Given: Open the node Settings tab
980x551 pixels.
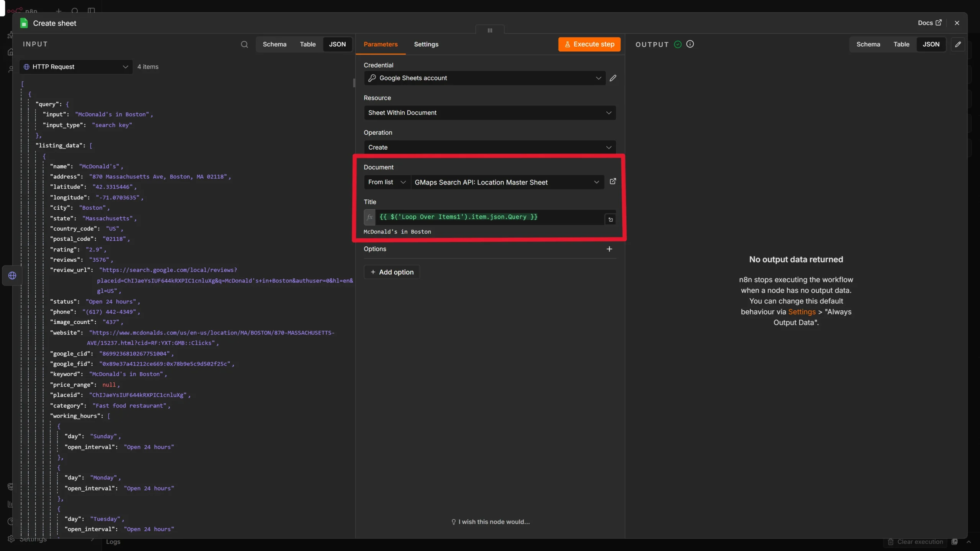Looking at the screenshot, I should point(426,44).
